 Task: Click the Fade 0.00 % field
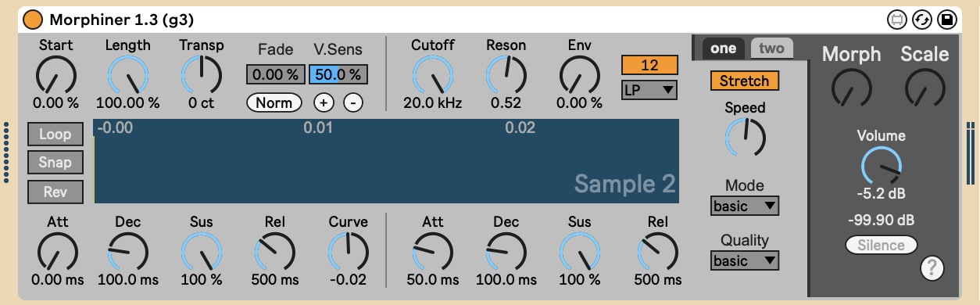click(275, 75)
